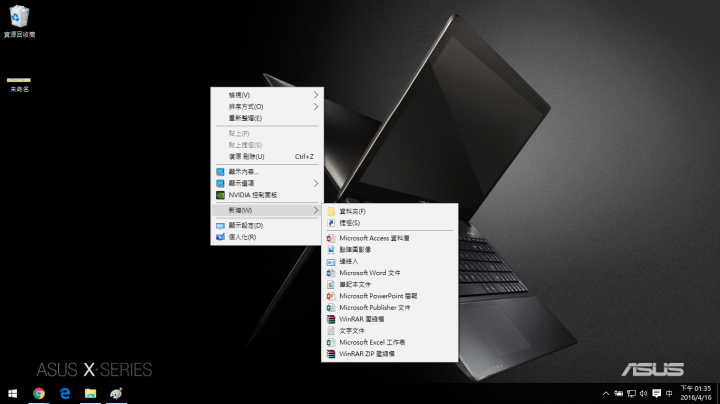
Task: Choose 重新整理(E) to refresh the desktop
Action: pos(267,118)
